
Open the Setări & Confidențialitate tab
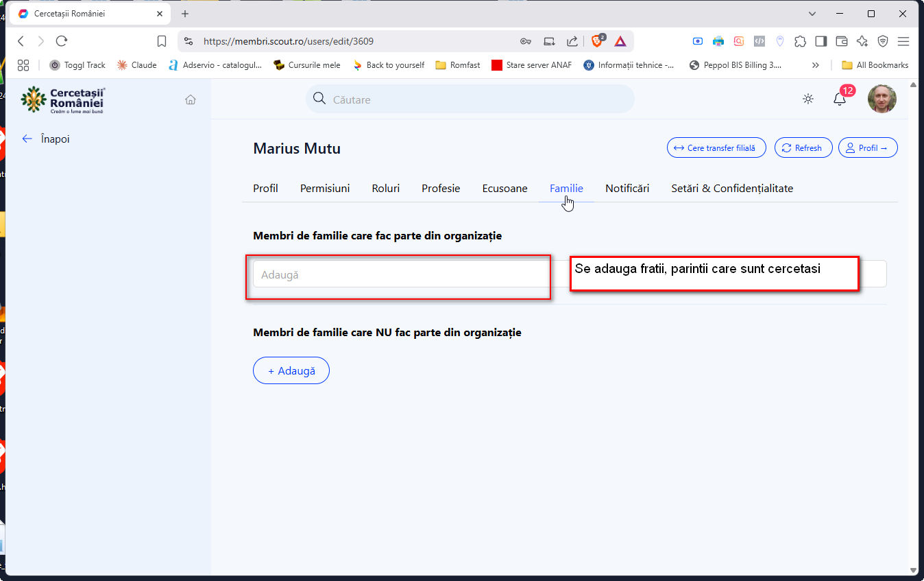731,189
